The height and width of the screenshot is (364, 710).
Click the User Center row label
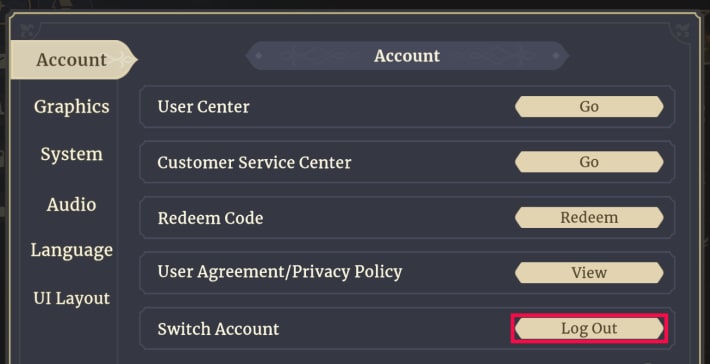tap(203, 107)
